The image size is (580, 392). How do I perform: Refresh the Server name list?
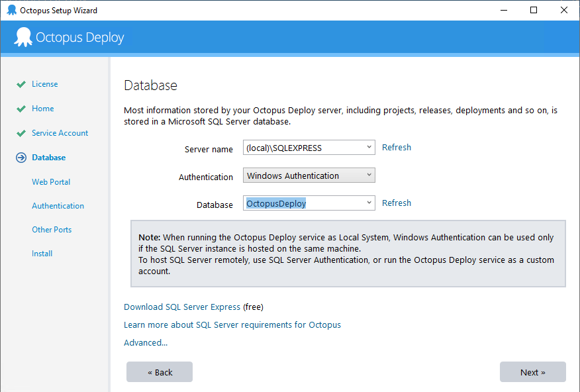tap(397, 148)
